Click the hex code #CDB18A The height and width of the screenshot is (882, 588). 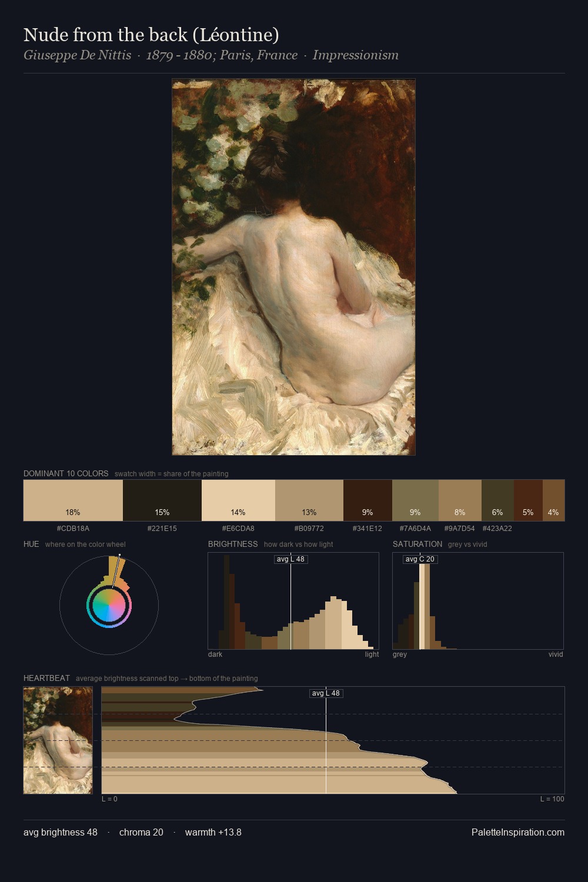[x=73, y=529]
